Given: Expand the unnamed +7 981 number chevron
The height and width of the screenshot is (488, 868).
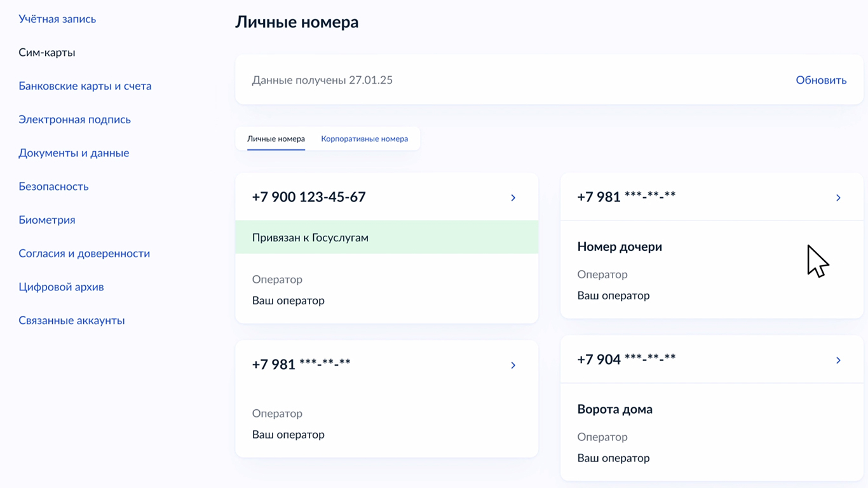Looking at the screenshot, I should click(513, 365).
